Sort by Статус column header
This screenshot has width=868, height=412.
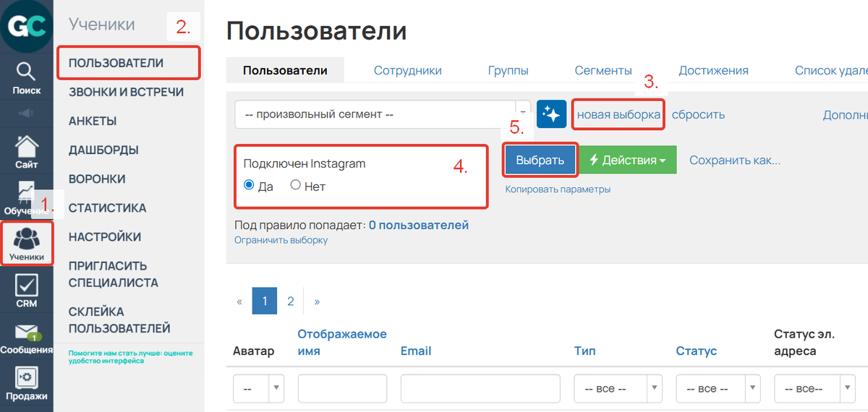697,351
